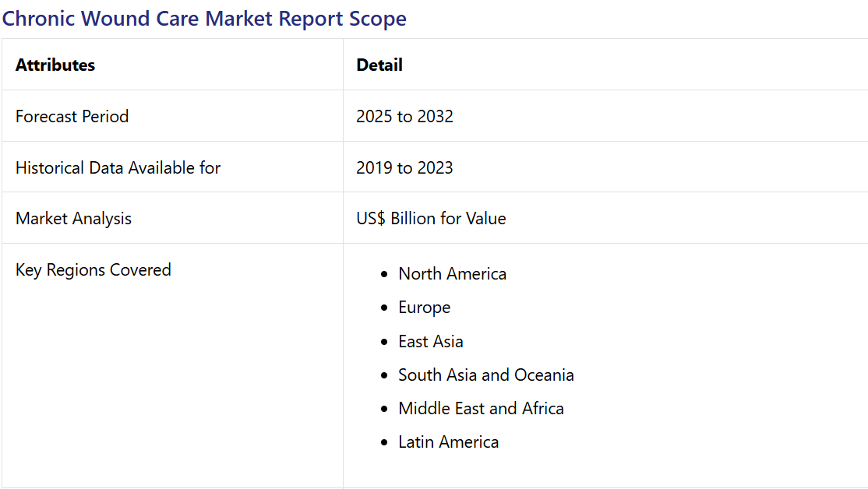Select the Detail column header

379,65
